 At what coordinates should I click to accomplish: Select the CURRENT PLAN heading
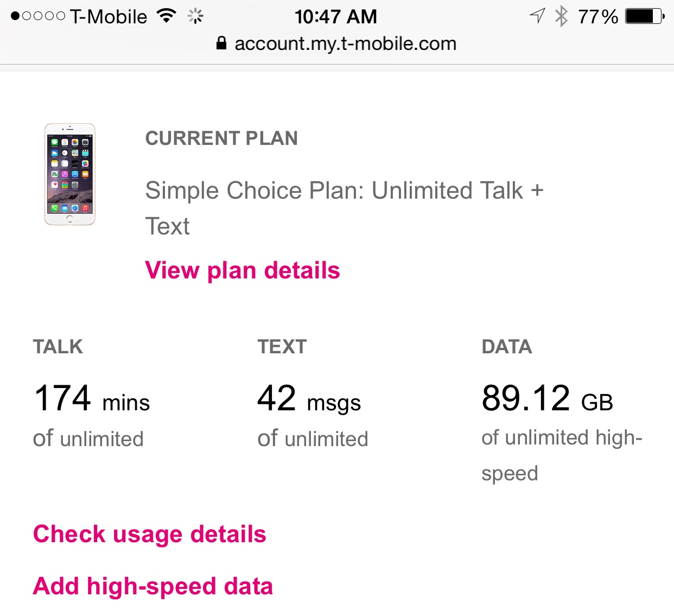[221, 138]
